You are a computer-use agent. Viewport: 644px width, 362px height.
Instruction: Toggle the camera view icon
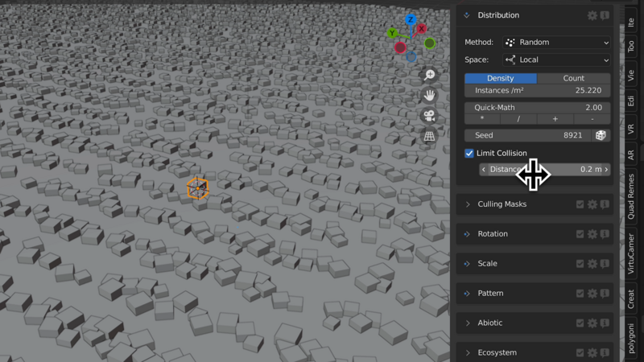point(430,116)
